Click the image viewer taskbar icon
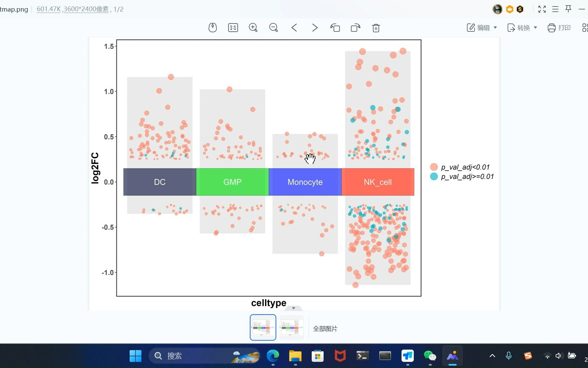This screenshot has width=588, height=368. click(x=452, y=356)
